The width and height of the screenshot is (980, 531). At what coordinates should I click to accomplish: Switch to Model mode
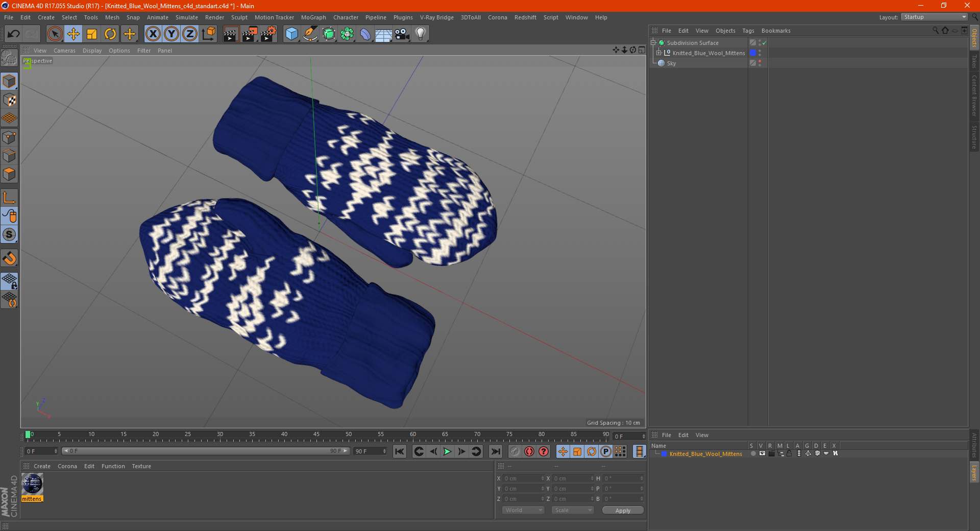point(9,81)
